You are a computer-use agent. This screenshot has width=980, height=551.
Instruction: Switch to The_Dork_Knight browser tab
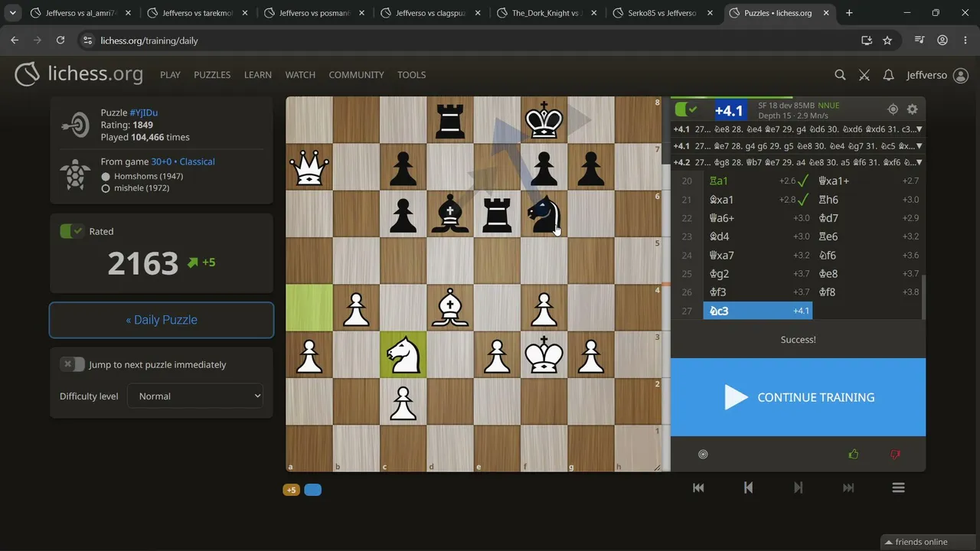(x=546, y=13)
